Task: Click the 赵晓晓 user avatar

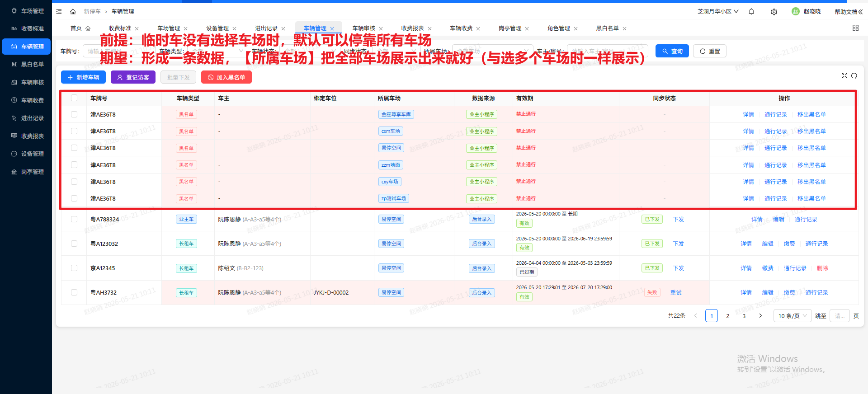Action: click(x=796, y=11)
